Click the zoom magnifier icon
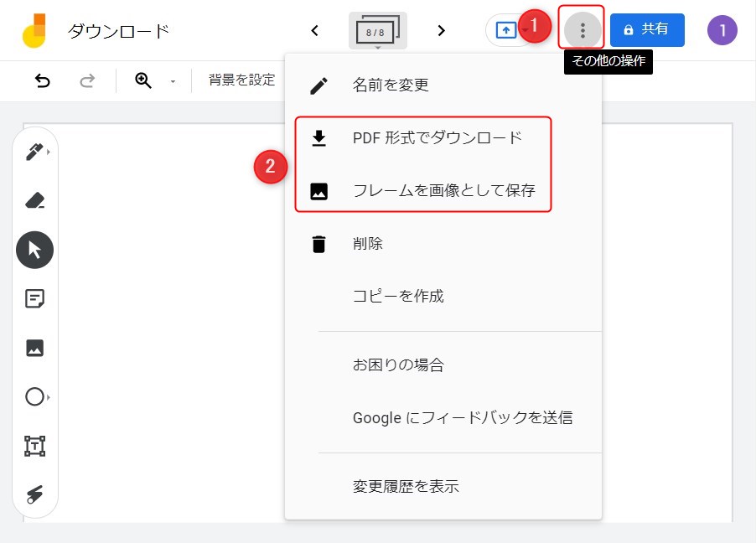The width and height of the screenshot is (756, 543). click(x=143, y=80)
